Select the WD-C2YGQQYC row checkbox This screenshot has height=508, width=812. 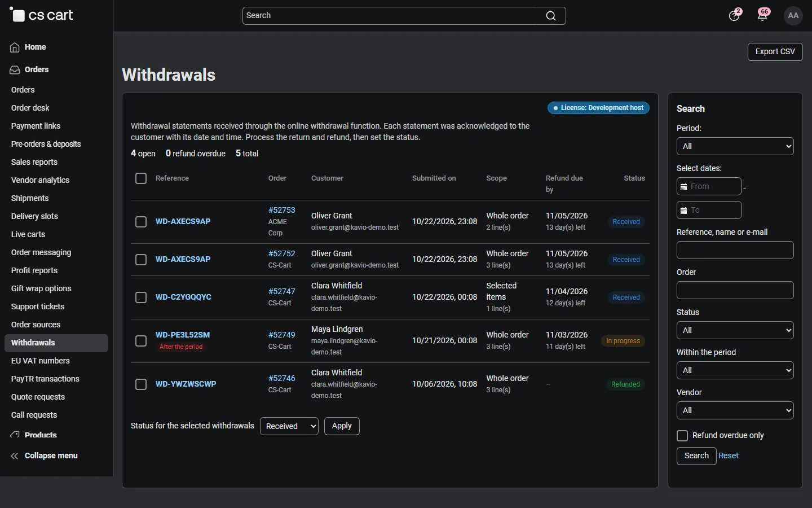pos(141,297)
